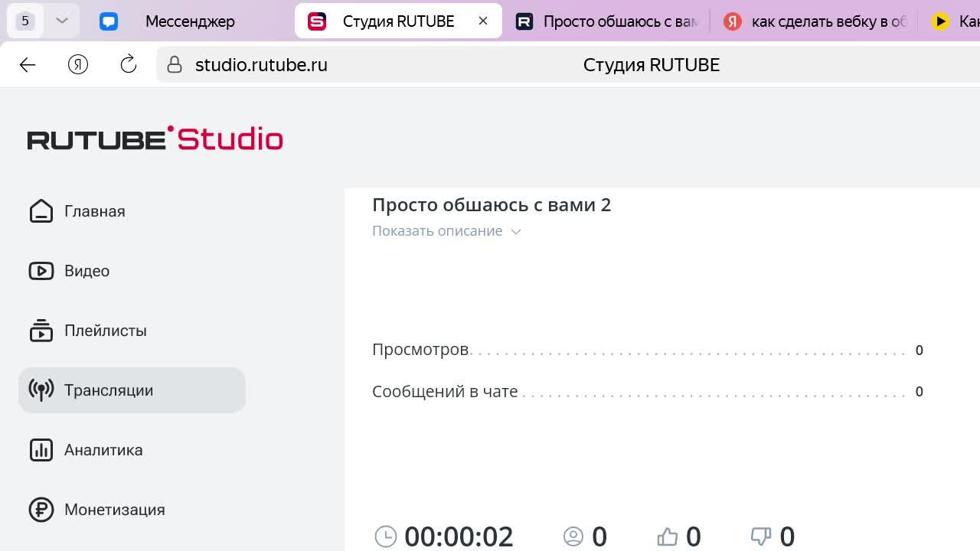Image resolution: width=980 pixels, height=551 pixels.
Task: Select the Плейлисты menu label
Action: tap(106, 331)
